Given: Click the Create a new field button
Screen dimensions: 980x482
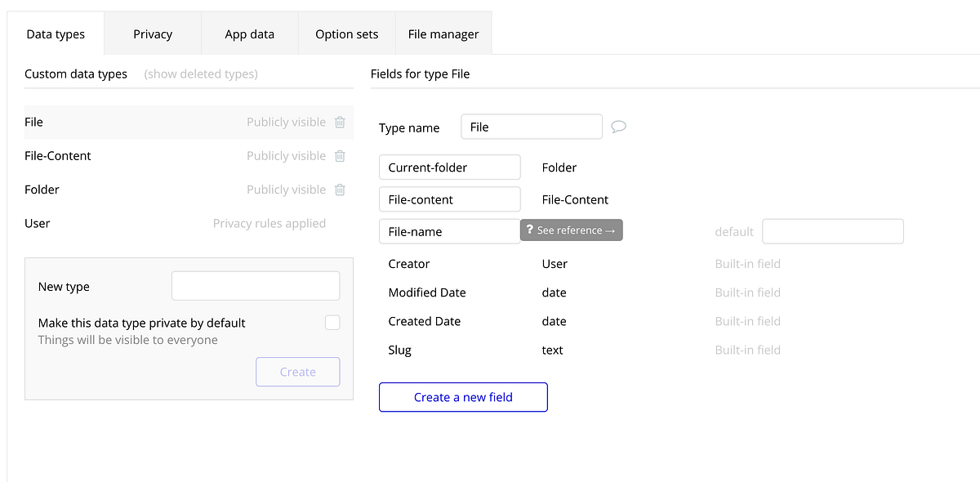Looking at the screenshot, I should (x=463, y=397).
